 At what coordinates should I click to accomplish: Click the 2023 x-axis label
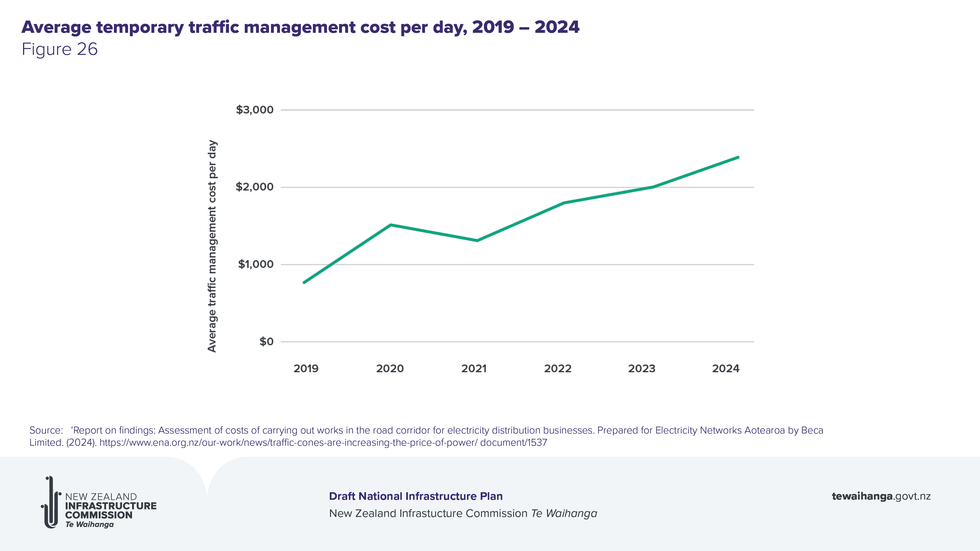[641, 369]
